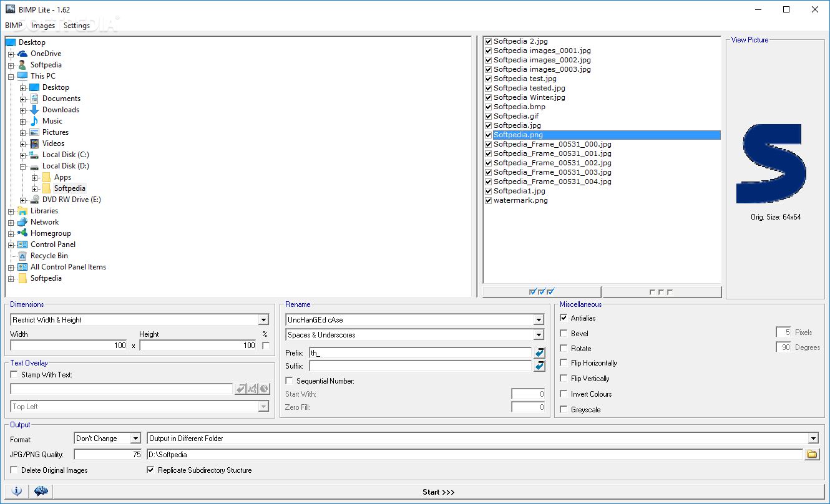This screenshot has height=504, width=830.
Task: Enable Stamp With Text checkbox
Action: [14, 375]
